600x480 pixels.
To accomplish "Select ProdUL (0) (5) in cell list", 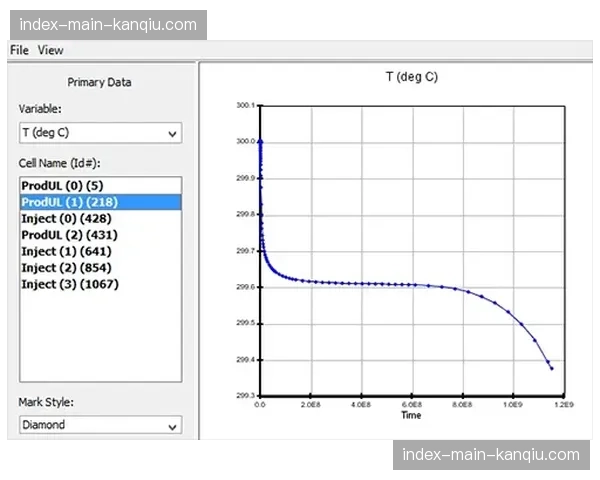I will (61, 186).
